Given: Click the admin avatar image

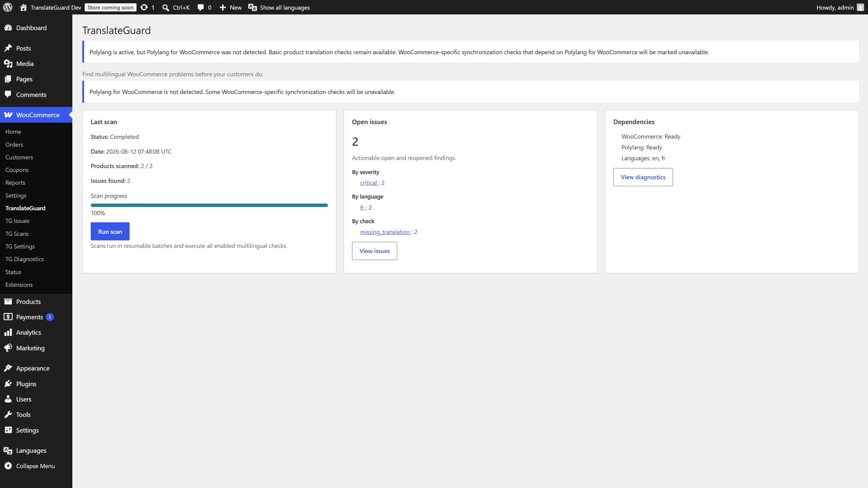Looking at the screenshot, I should [x=860, y=7].
